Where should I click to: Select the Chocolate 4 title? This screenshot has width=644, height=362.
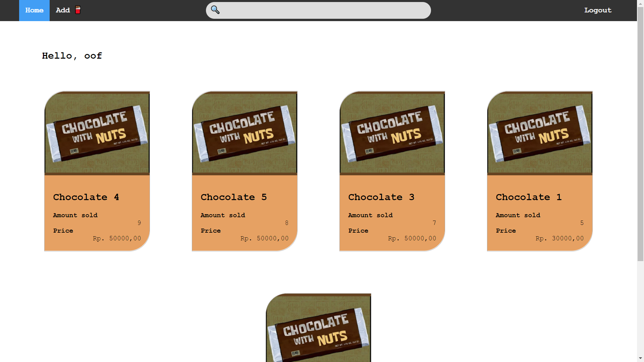pos(86,197)
